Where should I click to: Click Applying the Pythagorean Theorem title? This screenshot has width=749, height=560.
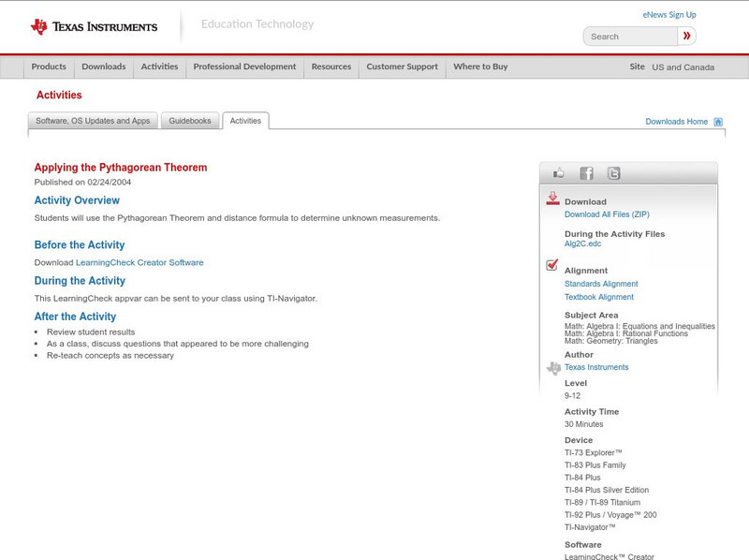[x=121, y=168]
